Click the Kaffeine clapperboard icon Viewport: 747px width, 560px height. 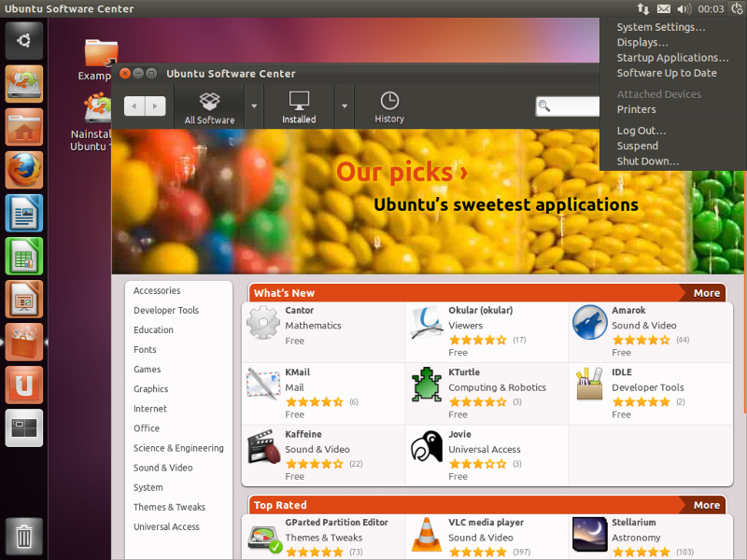[x=264, y=447]
